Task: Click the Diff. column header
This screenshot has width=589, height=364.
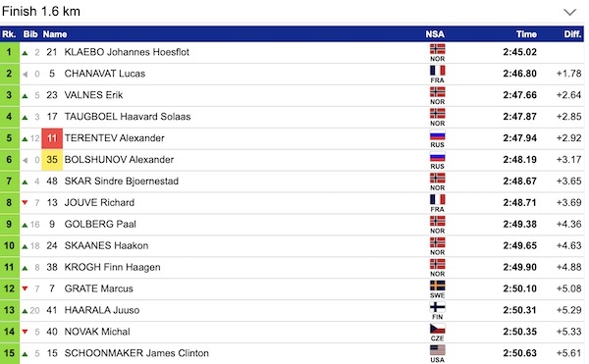Action: pyautogui.click(x=572, y=34)
